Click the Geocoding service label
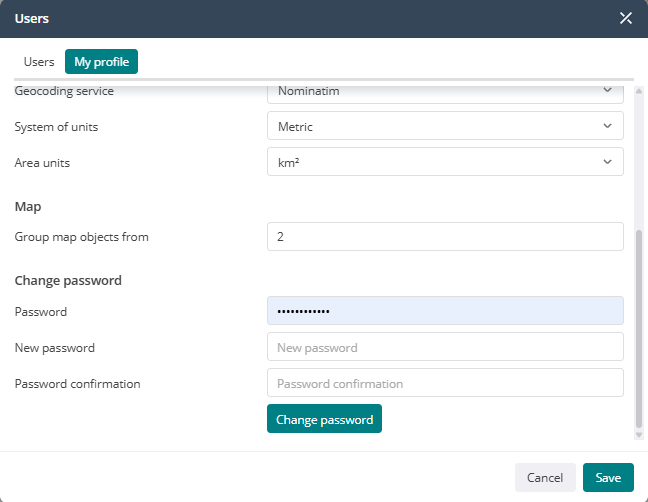Screen dimensions: 648x502 pos(64,91)
